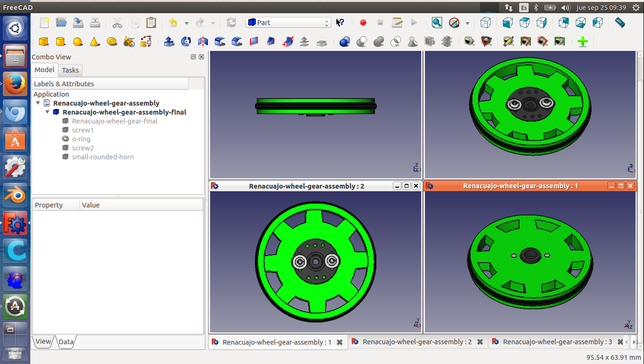Collapse the Renacuajo-wheel-gear-assembly-final tree node
The image size is (644, 364).
[x=48, y=112]
